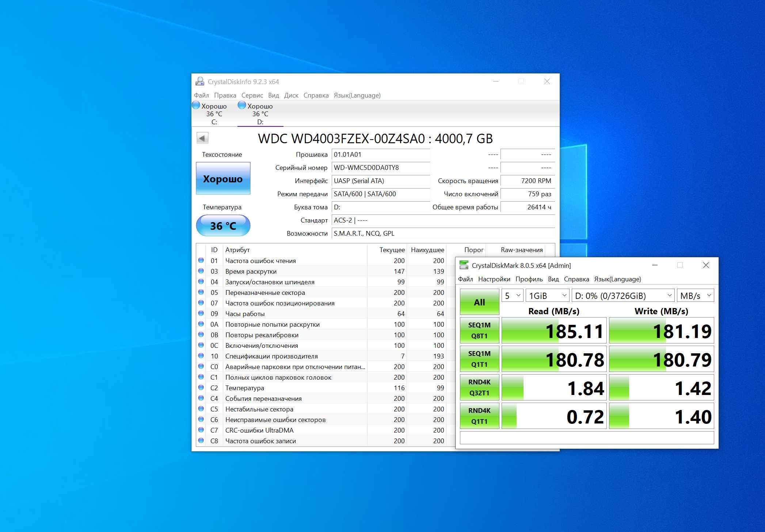Screen dimensions: 765x532
Task: Open the drive selector dropdown D: 0%
Action: click(x=623, y=296)
